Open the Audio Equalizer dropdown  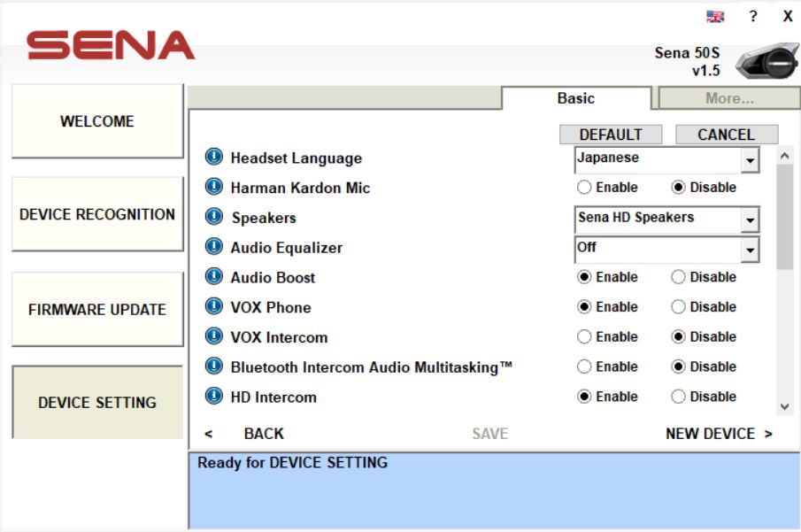tap(750, 251)
